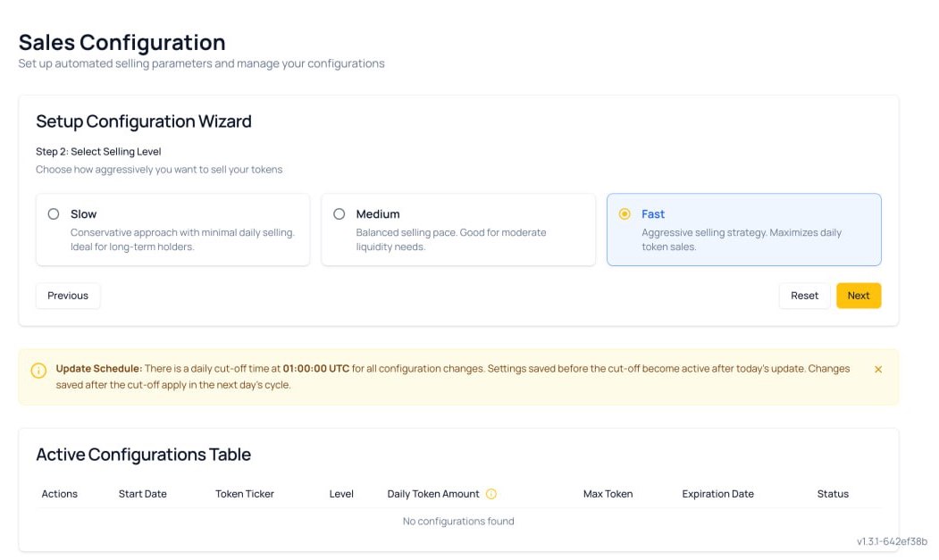The image size is (939, 560).
Task: Open the Daily Token Amount info tooltip icon
Action: coord(491,494)
